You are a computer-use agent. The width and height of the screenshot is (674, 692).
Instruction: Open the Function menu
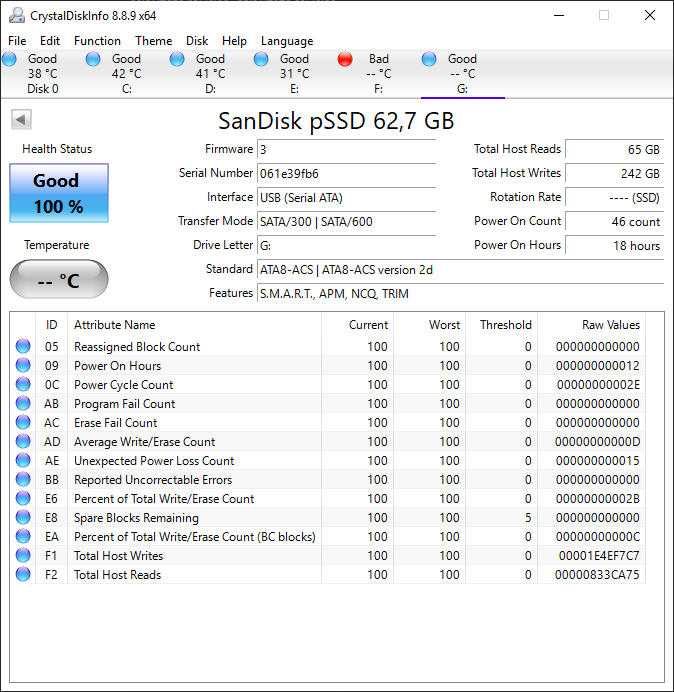click(97, 41)
